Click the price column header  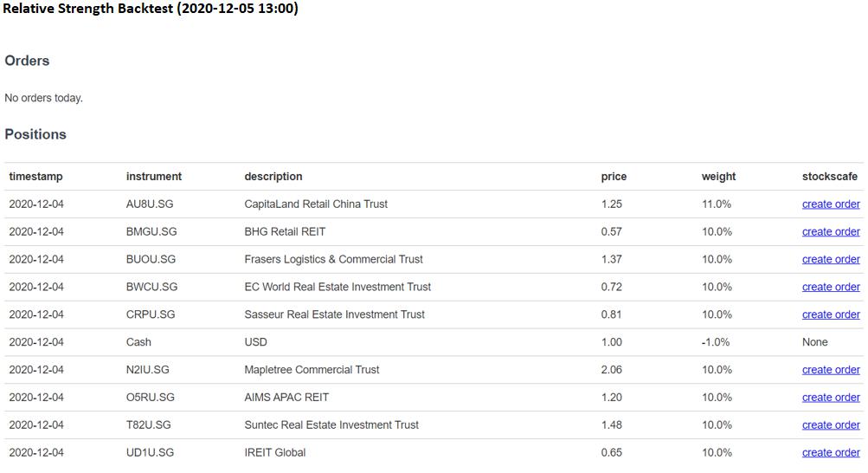coord(614,177)
